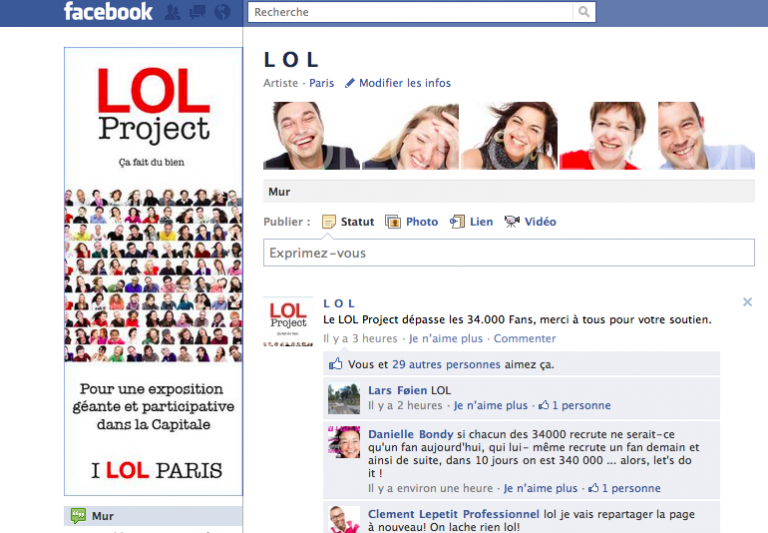
Task: Open friend requests icon in top bar
Action: coord(173,13)
